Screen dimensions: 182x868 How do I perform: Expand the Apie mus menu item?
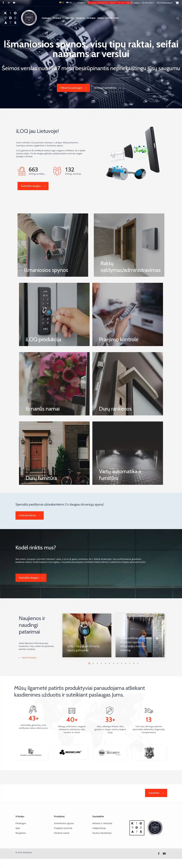click(x=70, y=18)
